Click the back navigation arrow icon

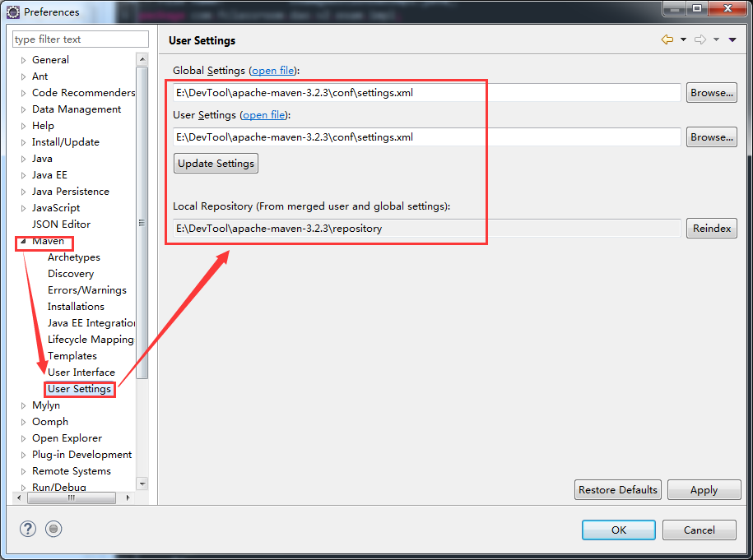coord(667,39)
